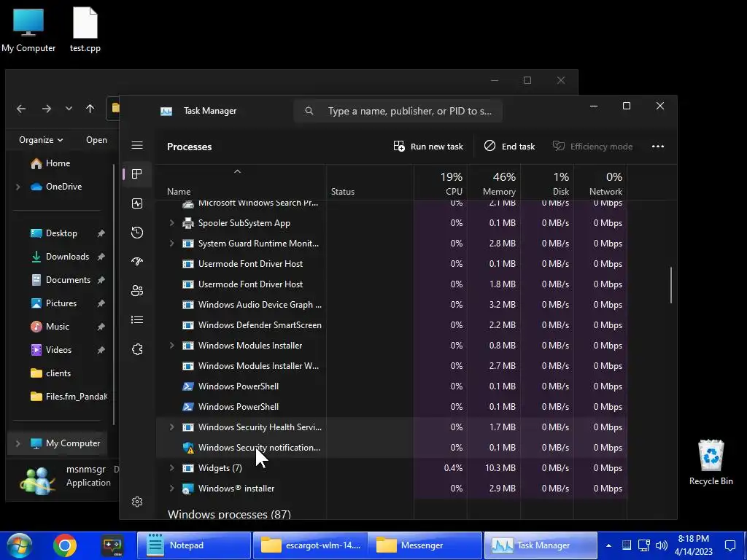This screenshot has width=747, height=560.
Task: Sort processes by Network column
Action: pos(601,184)
